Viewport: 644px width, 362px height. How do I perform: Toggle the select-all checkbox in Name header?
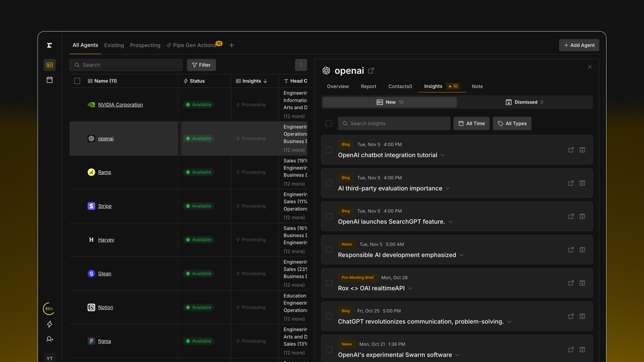(x=77, y=81)
